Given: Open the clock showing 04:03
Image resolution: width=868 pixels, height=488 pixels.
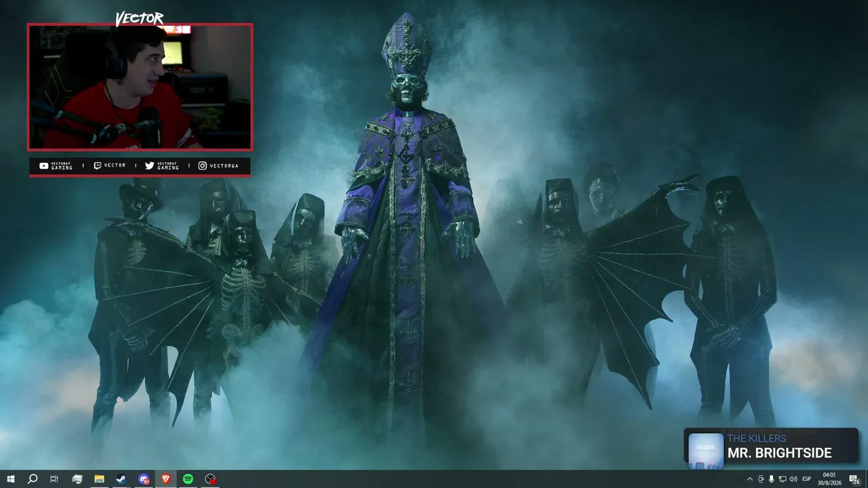Looking at the screenshot, I should tap(831, 479).
